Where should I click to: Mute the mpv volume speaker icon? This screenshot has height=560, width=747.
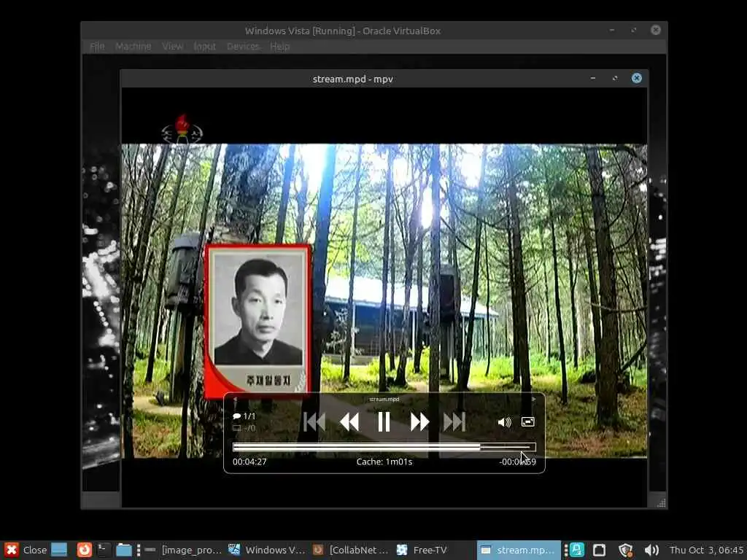504,422
